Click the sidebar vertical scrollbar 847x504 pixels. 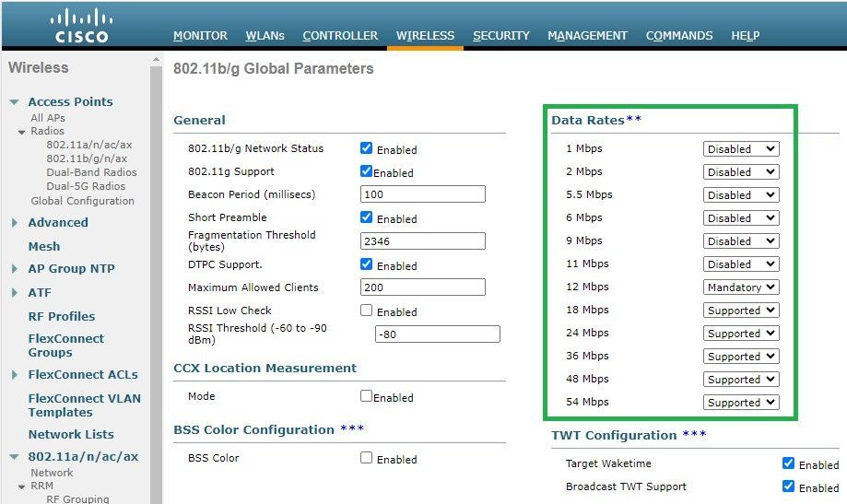tap(156, 286)
